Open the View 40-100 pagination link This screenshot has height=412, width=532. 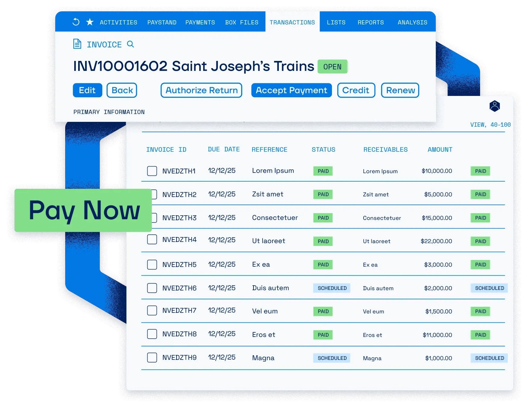pos(490,125)
